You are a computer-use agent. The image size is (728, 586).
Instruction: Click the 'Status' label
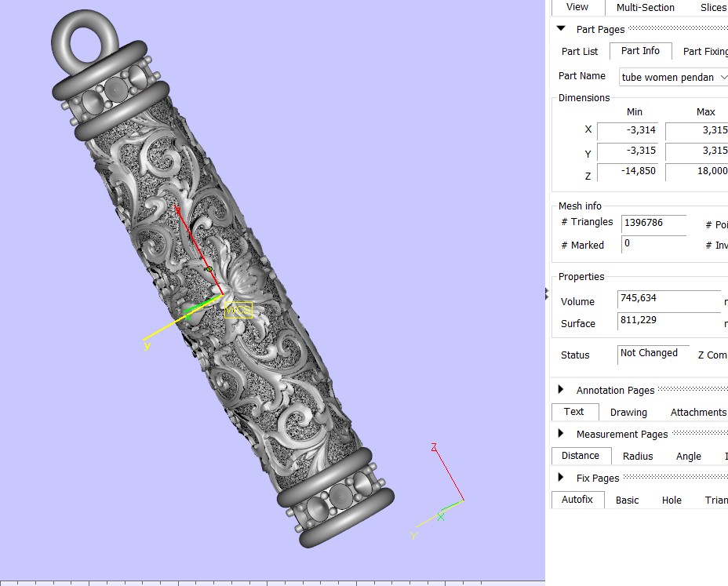[x=575, y=355]
